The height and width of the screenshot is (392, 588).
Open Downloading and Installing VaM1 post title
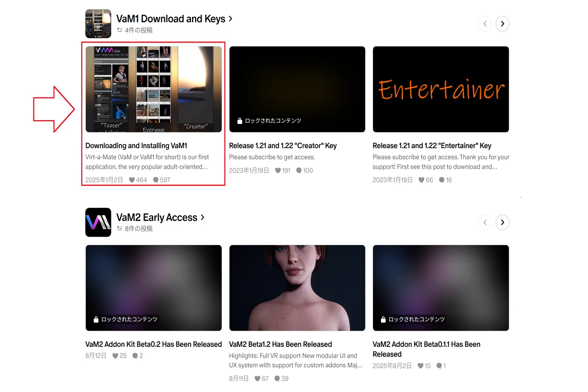pyautogui.click(x=136, y=146)
